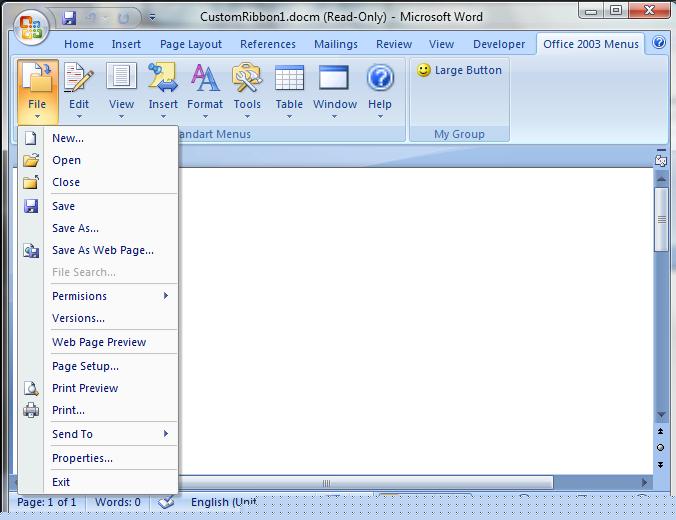Image resolution: width=676 pixels, height=520 pixels.
Task: Open dropdown arrow under Table
Action: (x=289, y=116)
